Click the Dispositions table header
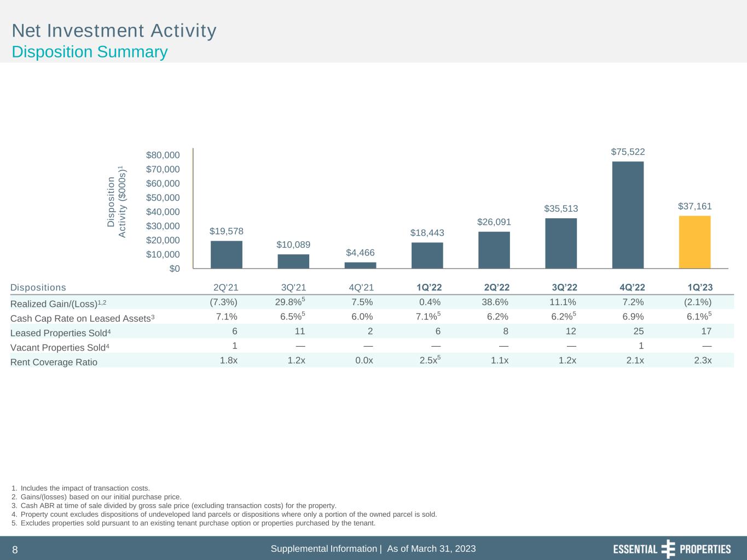 (x=38, y=287)
